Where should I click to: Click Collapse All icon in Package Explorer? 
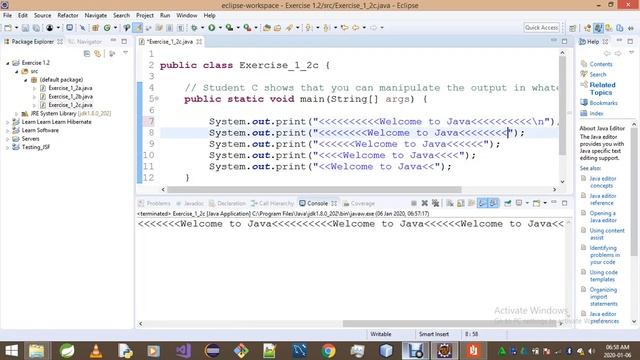[x=87, y=53]
